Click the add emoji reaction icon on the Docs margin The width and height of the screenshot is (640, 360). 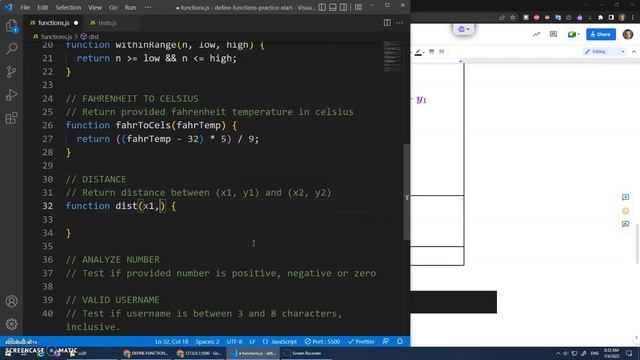(x=625, y=211)
